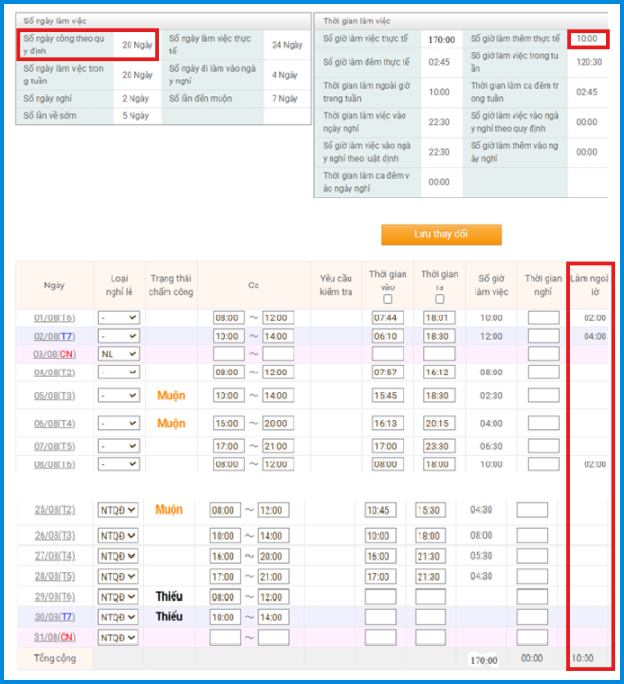Open holiday type dropdown for 06/08(T4)

coord(118,423)
